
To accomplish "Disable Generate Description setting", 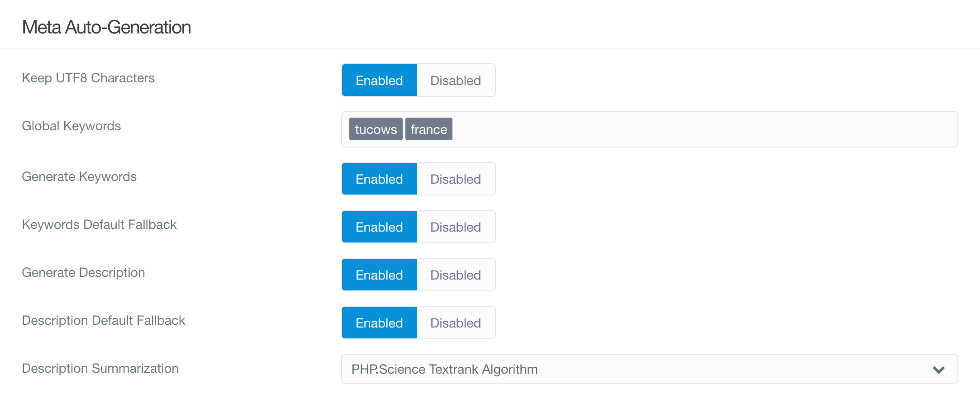I will tap(456, 275).
